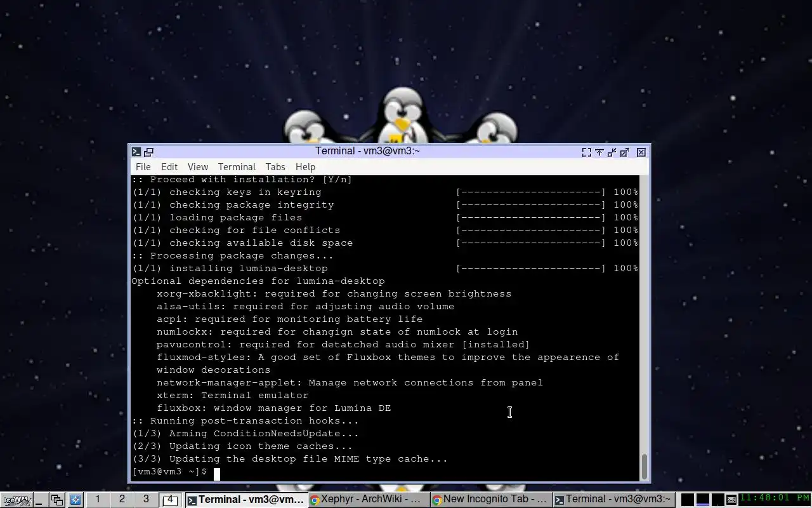This screenshot has height=508, width=812.
Task: Click the 'acpi: required for monitoring battery life' line
Action: click(x=290, y=319)
